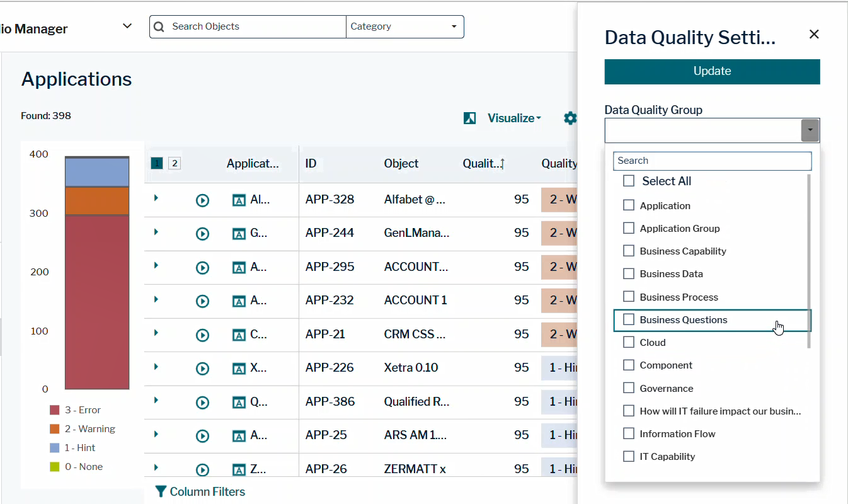Image resolution: width=848 pixels, height=504 pixels.
Task: Select the Application object icon for GenLMana row
Action: [239, 233]
